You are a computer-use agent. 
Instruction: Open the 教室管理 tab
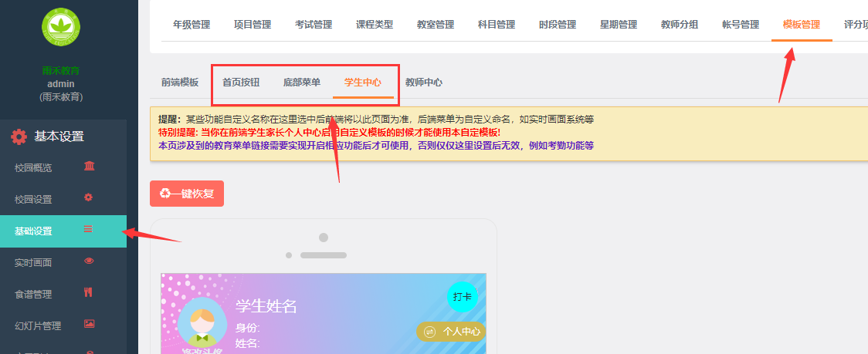tap(436, 25)
